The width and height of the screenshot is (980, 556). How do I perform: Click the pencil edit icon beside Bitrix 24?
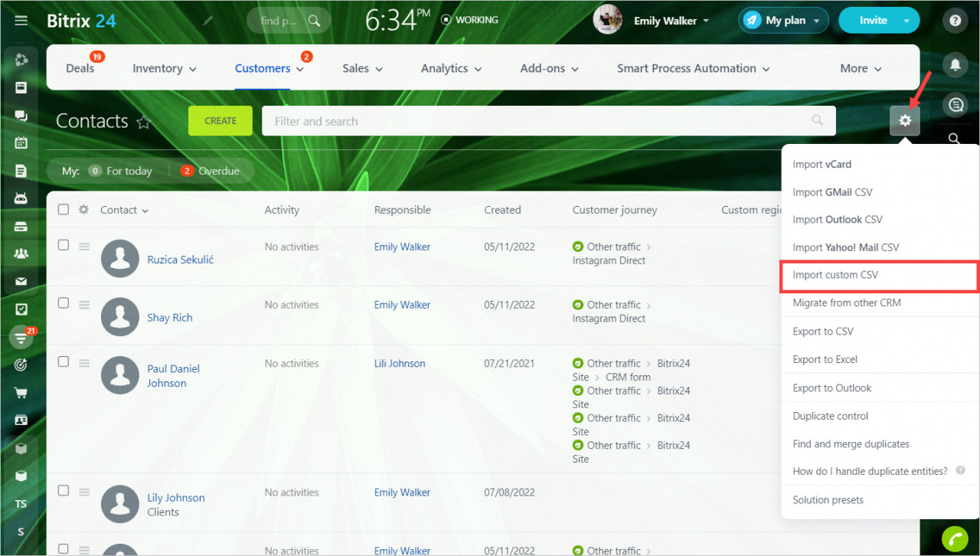pos(208,21)
